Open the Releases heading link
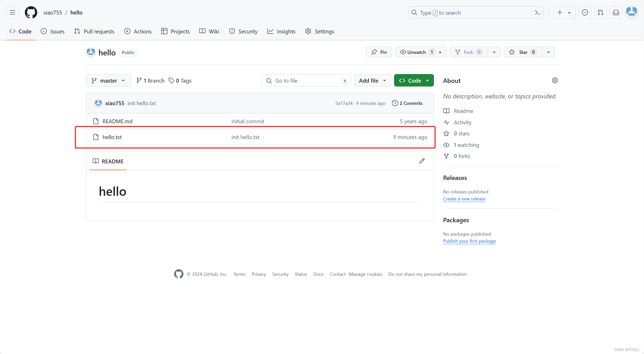Viewport: 644px width, 354px height. click(455, 178)
